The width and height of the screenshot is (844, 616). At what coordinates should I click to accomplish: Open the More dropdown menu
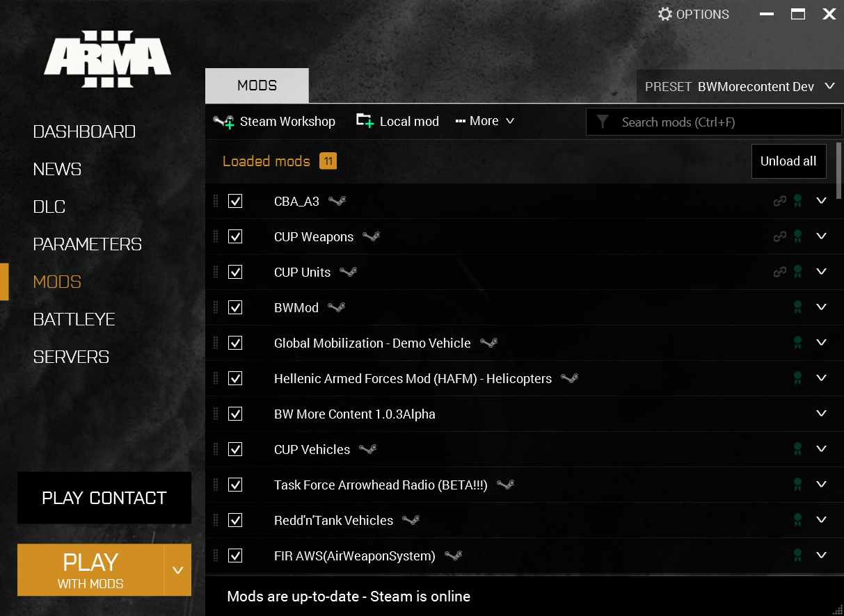pos(485,121)
